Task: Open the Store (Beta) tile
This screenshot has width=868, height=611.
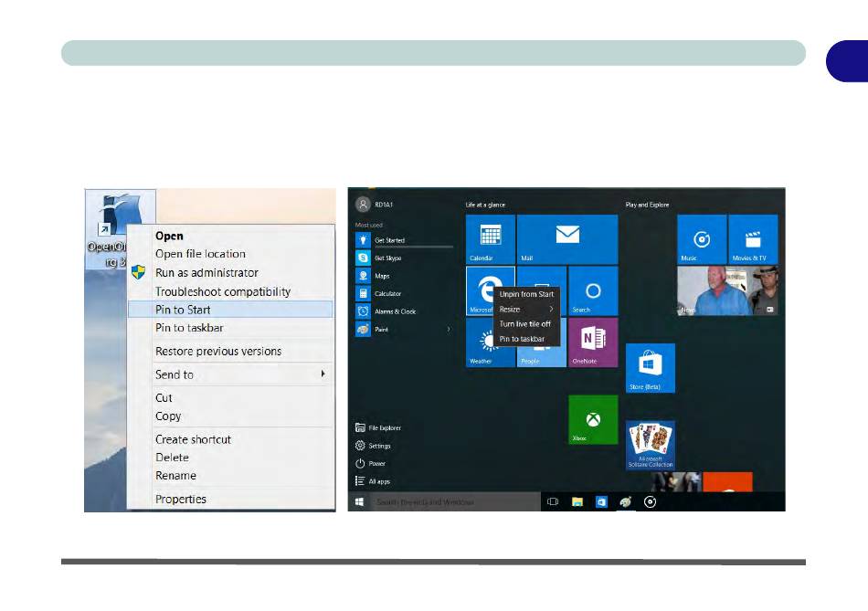Action: [x=650, y=368]
